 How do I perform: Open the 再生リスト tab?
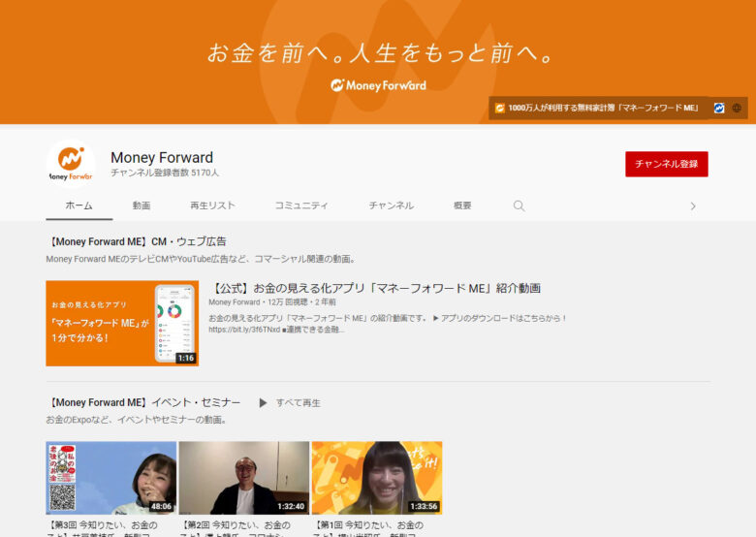212,205
